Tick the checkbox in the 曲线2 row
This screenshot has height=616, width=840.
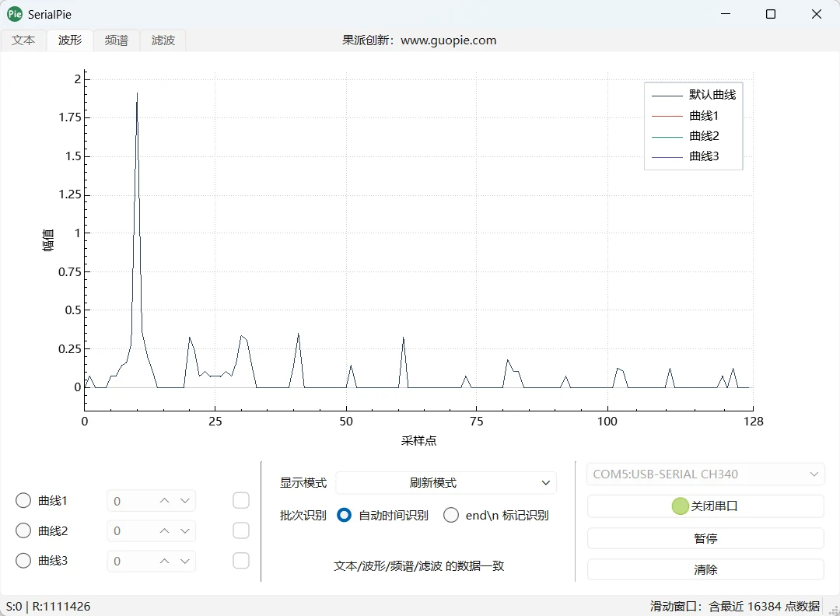pyautogui.click(x=241, y=530)
